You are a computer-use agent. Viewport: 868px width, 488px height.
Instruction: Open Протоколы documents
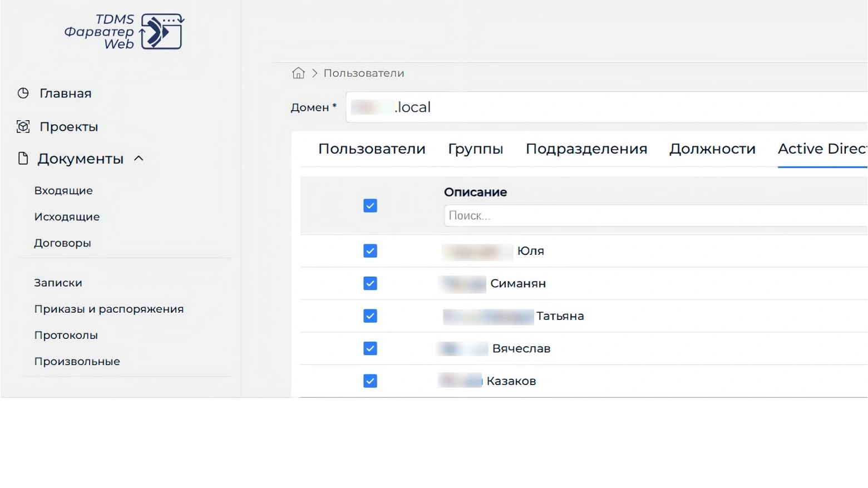click(66, 335)
